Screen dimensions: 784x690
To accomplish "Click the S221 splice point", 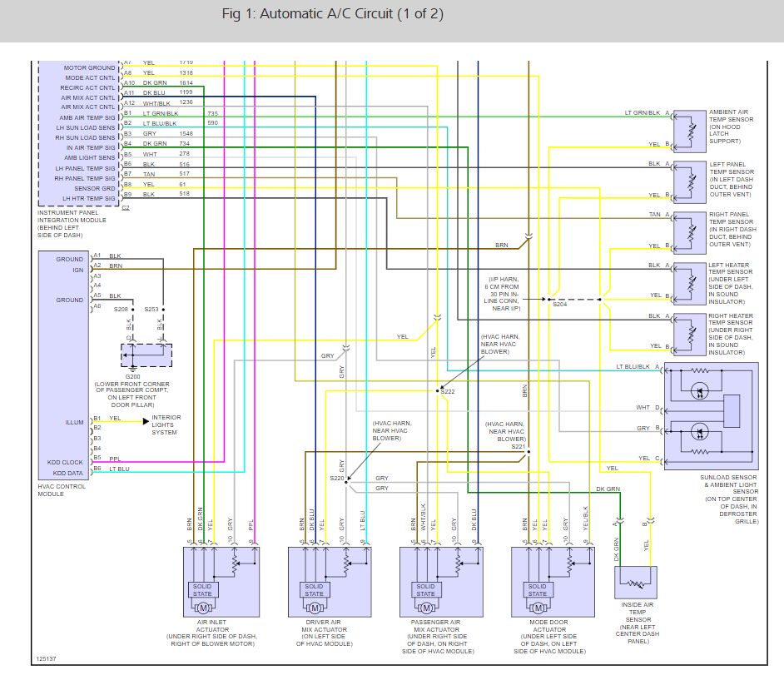I will click(x=528, y=452).
